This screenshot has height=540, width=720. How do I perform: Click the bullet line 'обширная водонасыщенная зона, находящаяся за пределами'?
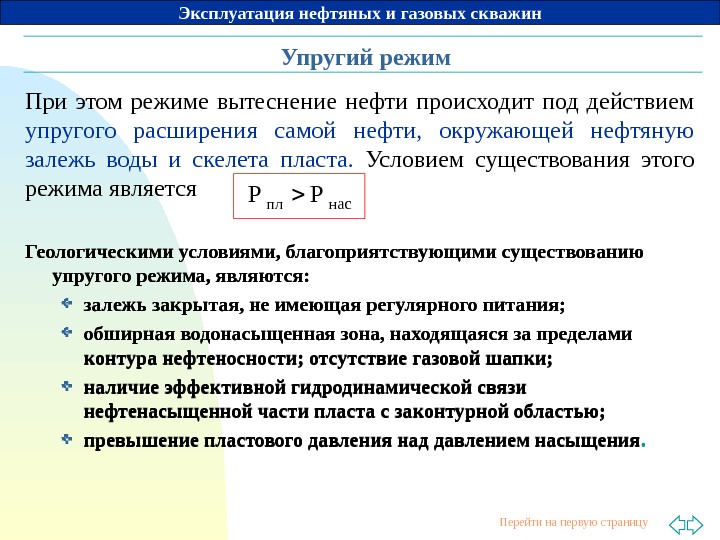click(358, 334)
